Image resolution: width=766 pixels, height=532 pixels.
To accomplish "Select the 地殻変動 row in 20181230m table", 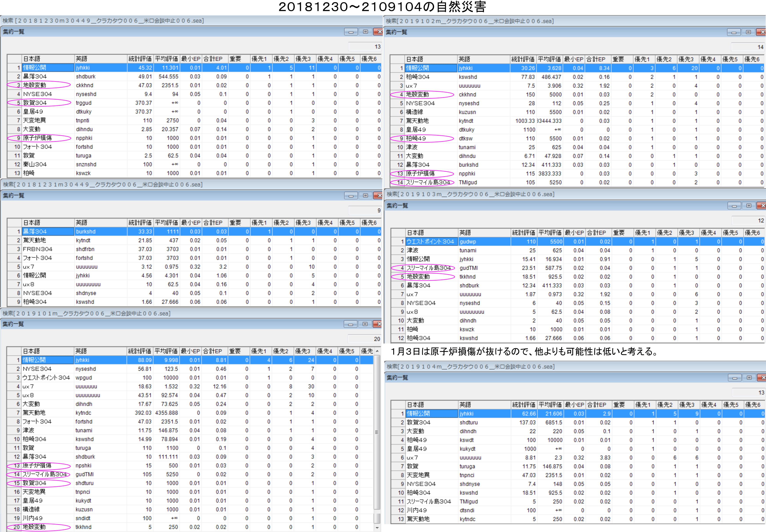I will [35, 85].
